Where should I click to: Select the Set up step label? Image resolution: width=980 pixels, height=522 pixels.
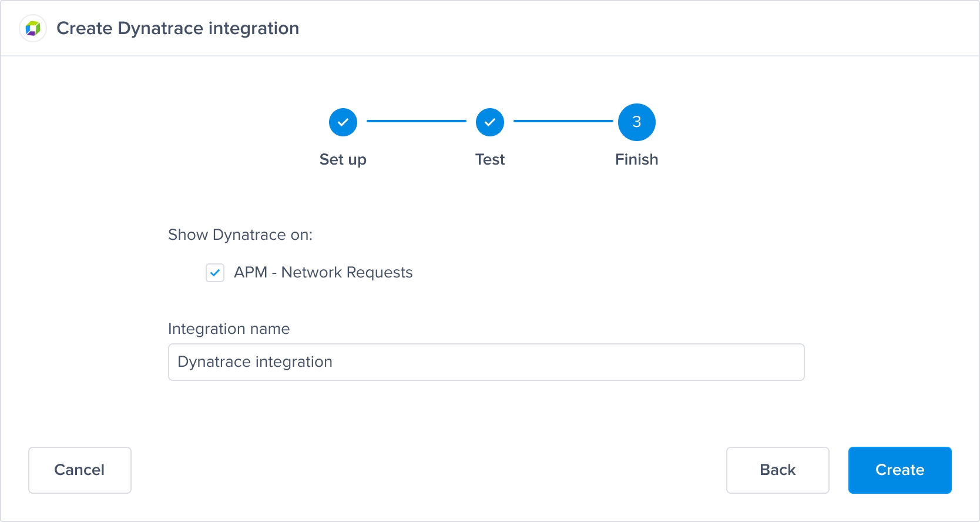click(x=343, y=159)
